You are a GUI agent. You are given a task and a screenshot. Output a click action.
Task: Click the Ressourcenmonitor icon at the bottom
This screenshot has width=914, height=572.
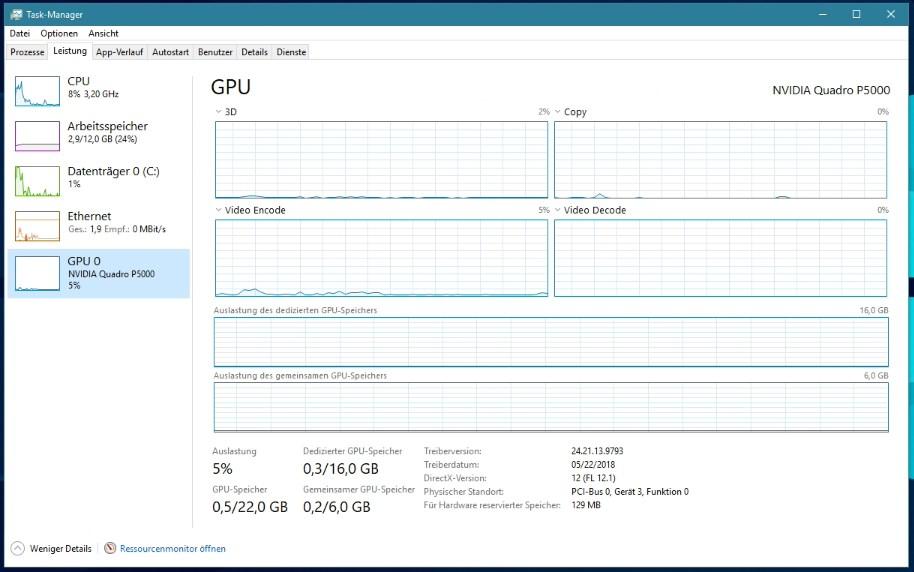[110, 548]
